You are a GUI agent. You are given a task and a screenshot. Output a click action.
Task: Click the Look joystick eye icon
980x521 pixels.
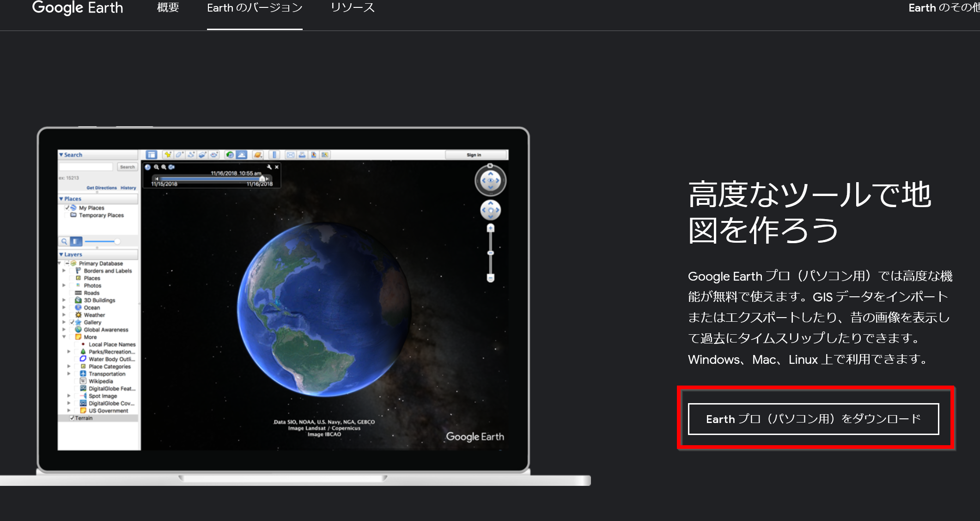tap(491, 180)
